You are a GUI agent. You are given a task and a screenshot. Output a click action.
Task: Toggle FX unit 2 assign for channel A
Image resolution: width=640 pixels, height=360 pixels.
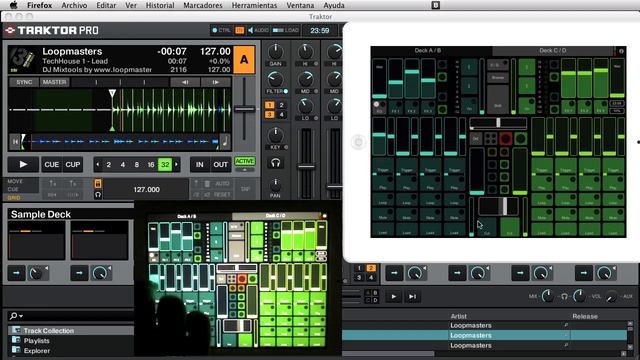tap(281, 105)
